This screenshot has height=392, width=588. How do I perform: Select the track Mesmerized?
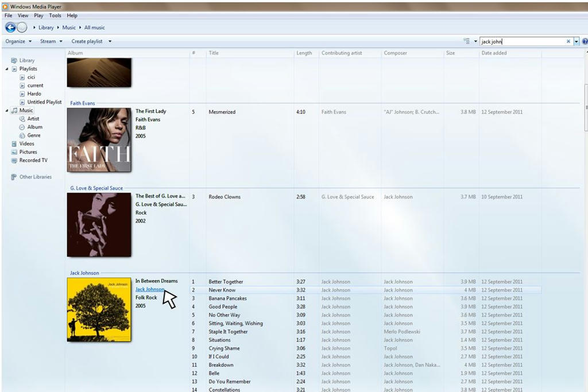click(x=222, y=112)
